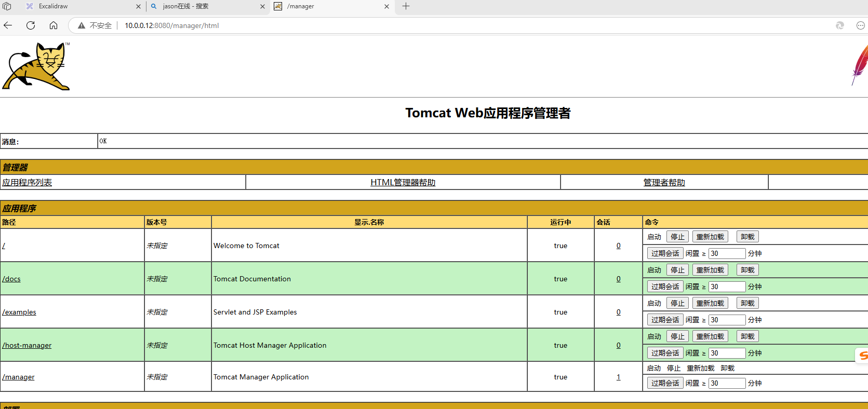The height and width of the screenshot is (409, 868).
Task: Stop the /docs application
Action: coord(677,270)
